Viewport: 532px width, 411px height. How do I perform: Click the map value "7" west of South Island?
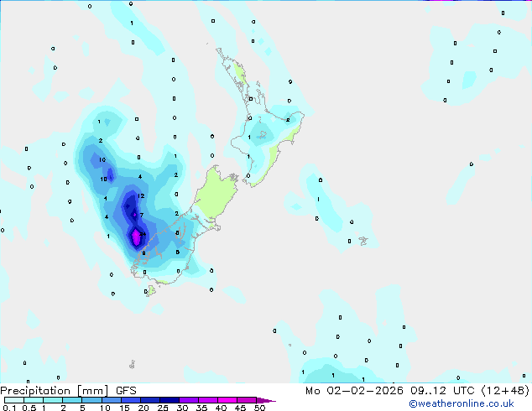click(142, 215)
